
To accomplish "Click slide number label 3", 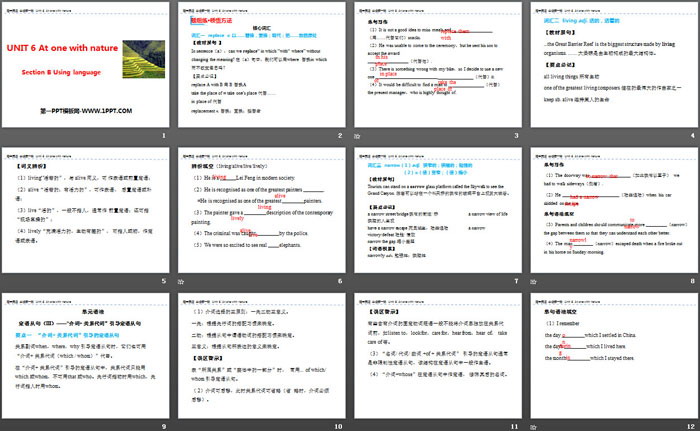I will coord(517,135).
